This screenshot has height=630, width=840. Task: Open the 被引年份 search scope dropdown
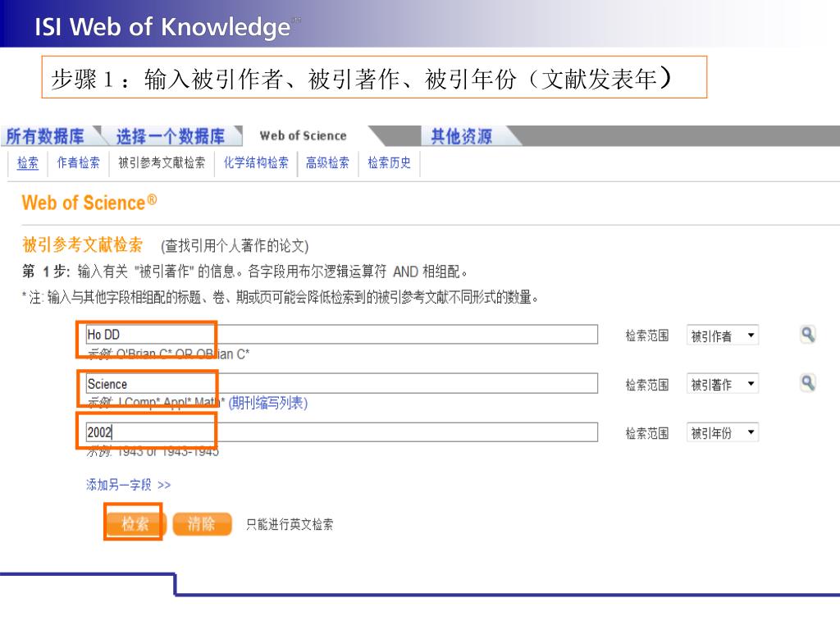tap(722, 432)
